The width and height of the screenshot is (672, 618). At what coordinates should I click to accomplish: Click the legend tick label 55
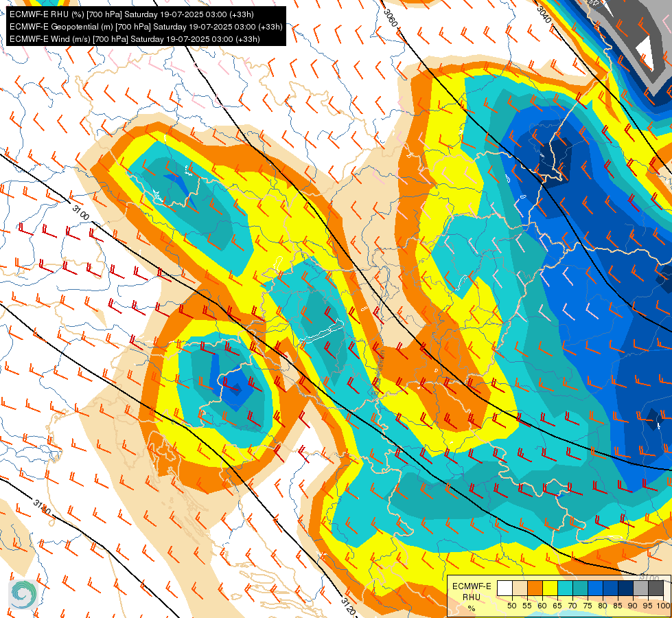[527, 606]
